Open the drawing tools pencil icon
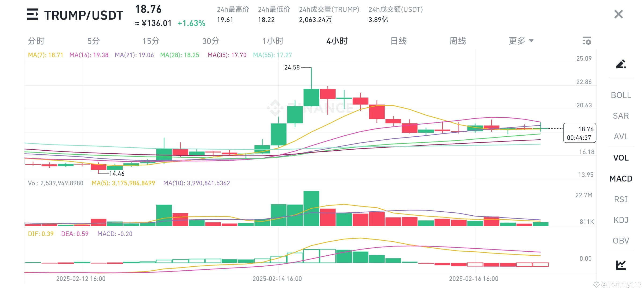This screenshot has height=290, width=644. pyautogui.click(x=621, y=64)
